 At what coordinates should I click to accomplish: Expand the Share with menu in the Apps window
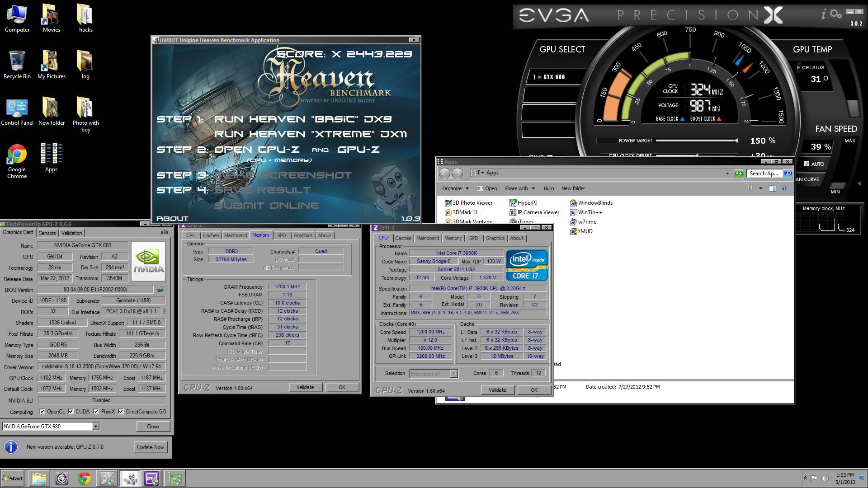click(x=519, y=188)
